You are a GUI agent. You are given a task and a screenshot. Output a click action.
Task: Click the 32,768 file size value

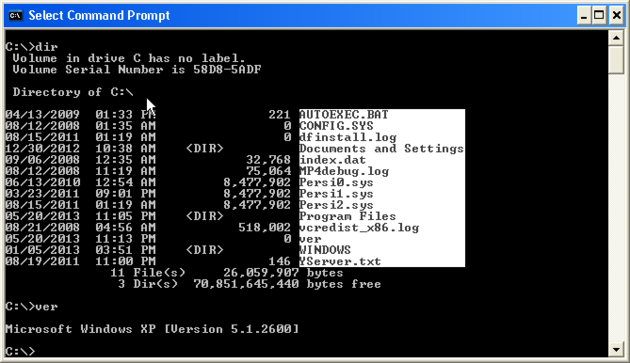[x=268, y=160]
